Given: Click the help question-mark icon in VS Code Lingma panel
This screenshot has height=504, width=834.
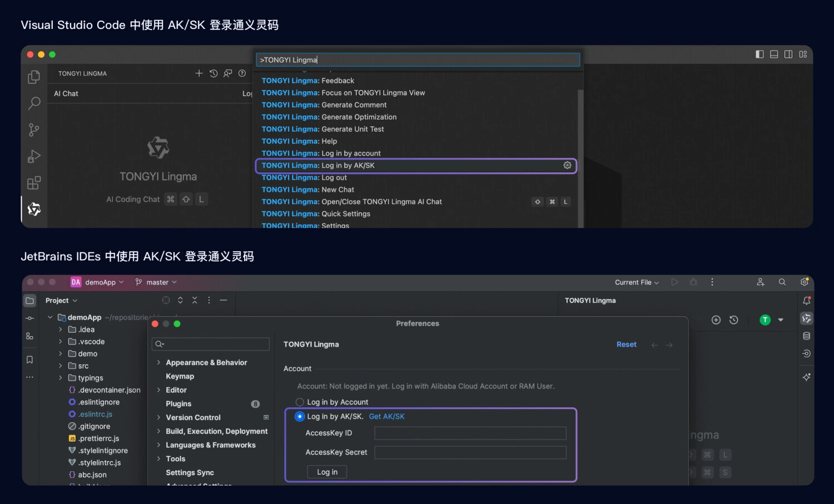Looking at the screenshot, I should (x=242, y=73).
